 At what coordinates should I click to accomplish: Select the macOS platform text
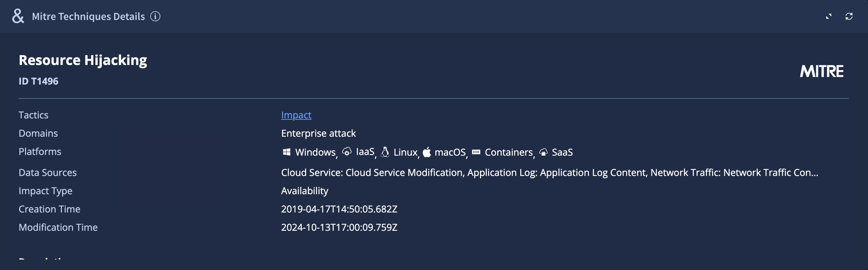tap(450, 152)
